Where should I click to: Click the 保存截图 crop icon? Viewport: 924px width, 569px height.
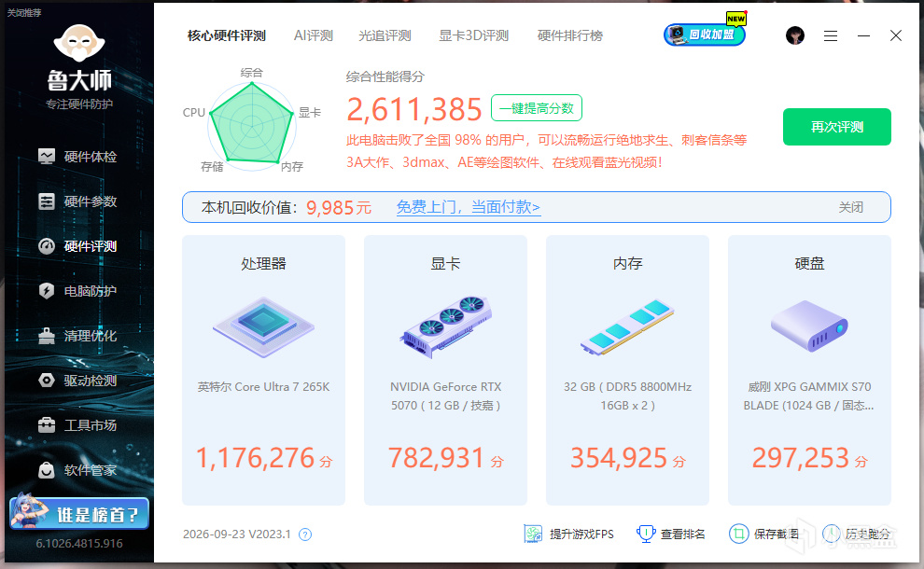click(x=738, y=534)
